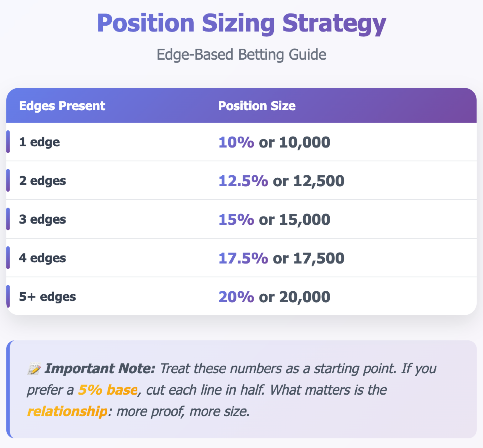Click the purple 20% value
483x448 pixels.
tap(236, 297)
